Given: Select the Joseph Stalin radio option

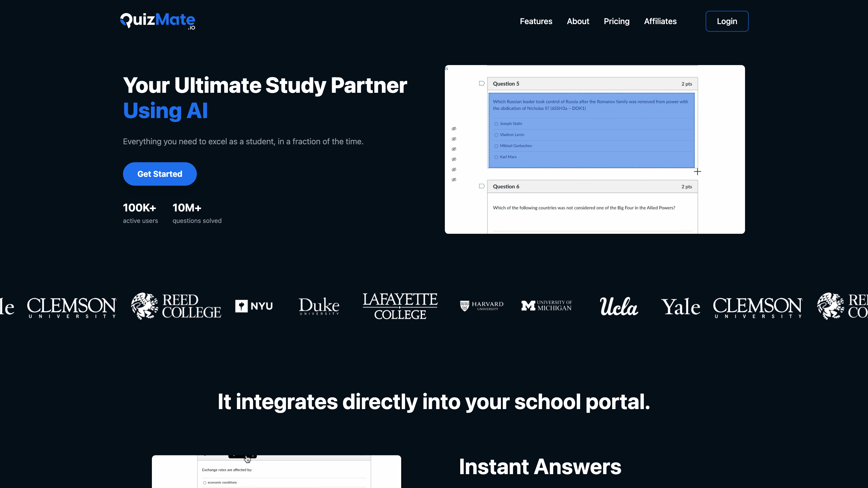Looking at the screenshot, I should coord(496,124).
